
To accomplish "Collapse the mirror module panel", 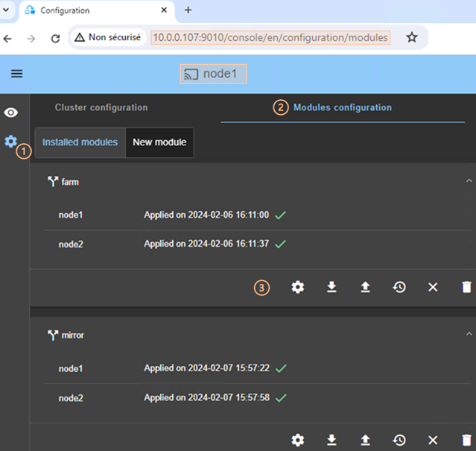I will (468, 335).
